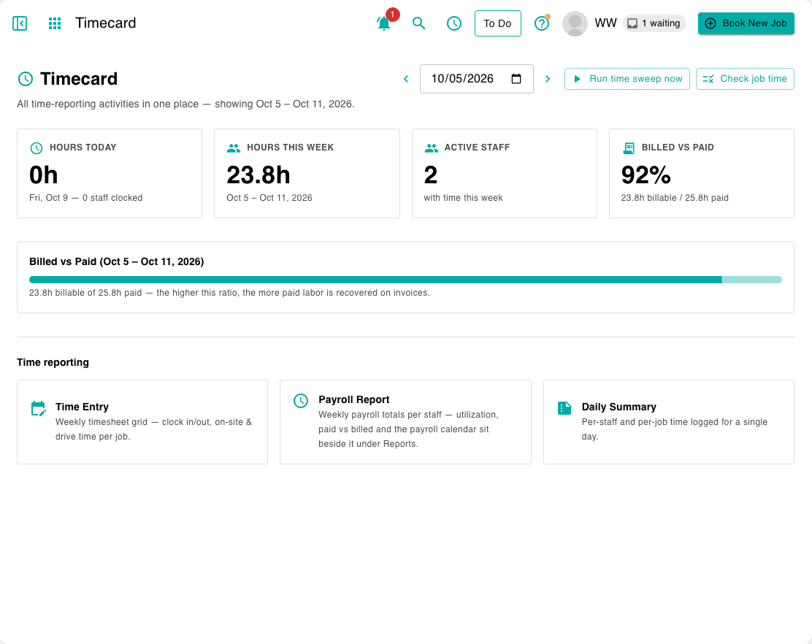Click the Hours Today card clock icon

[37, 148]
